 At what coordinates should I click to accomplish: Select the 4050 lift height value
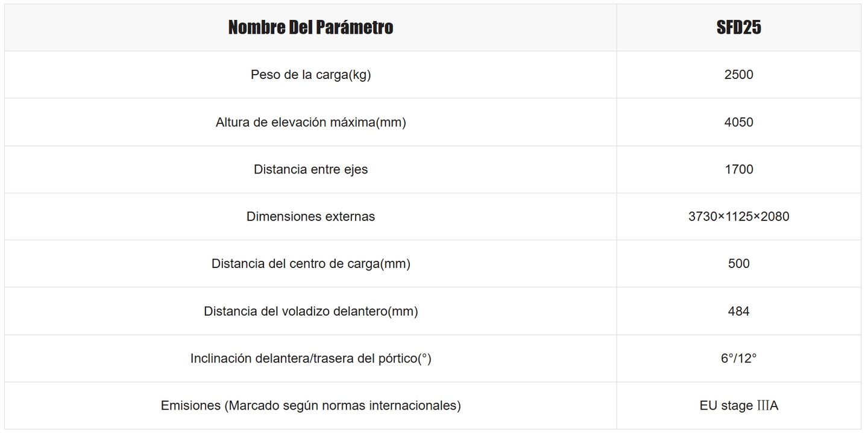click(738, 122)
